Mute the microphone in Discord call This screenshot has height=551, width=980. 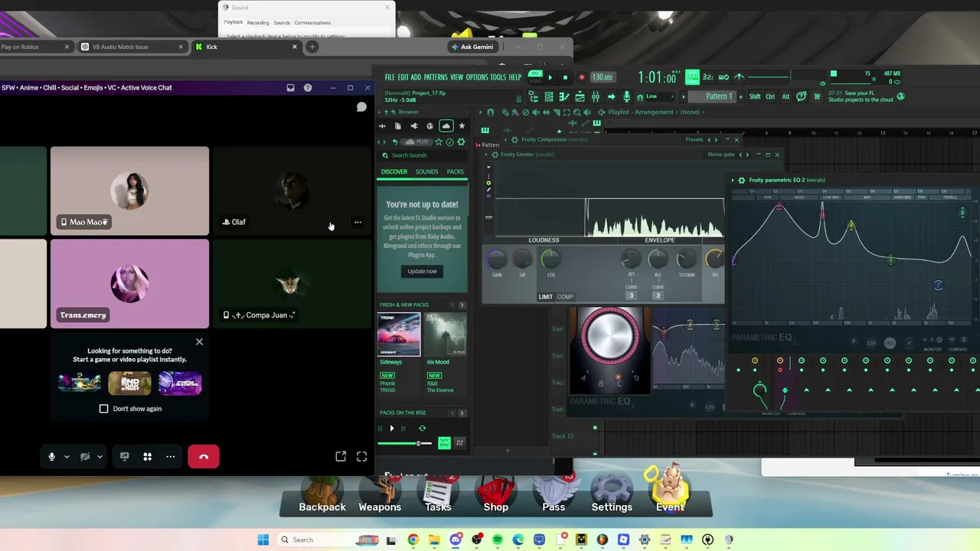click(51, 457)
